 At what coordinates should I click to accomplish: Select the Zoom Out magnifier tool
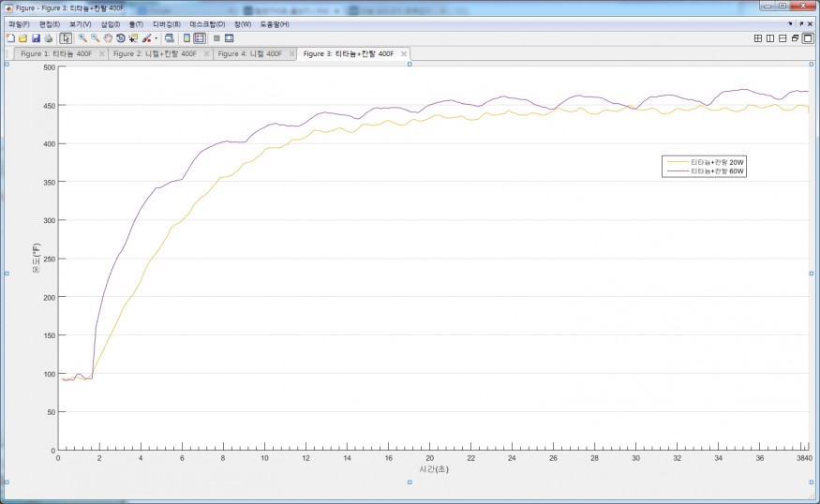tap(96, 38)
